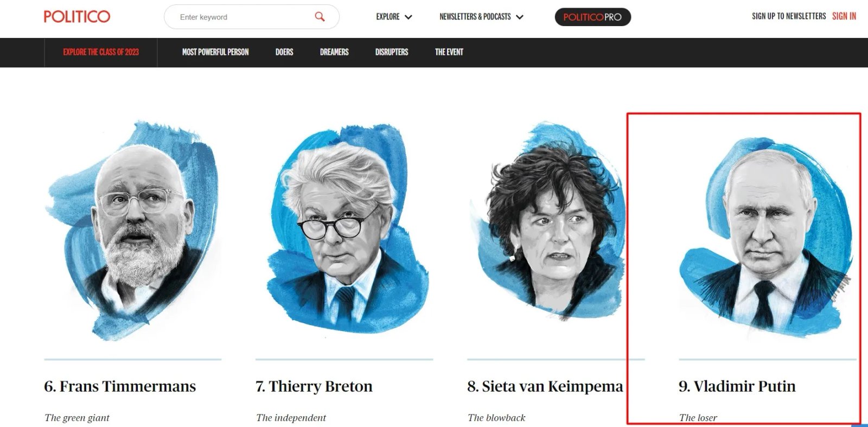The height and width of the screenshot is (427, 868).
Task: Expand the Newsletters & Podcasts chevron
Action: click(520, 17)
